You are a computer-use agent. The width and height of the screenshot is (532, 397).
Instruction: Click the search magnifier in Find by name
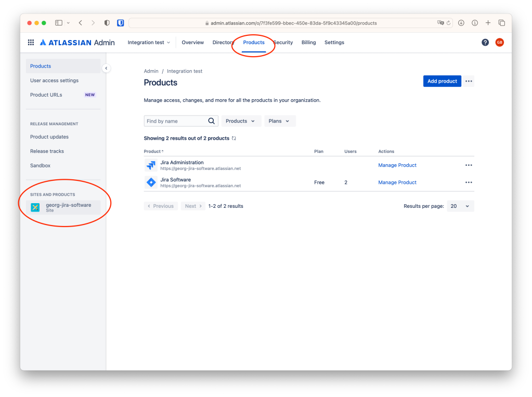[211, 121]
